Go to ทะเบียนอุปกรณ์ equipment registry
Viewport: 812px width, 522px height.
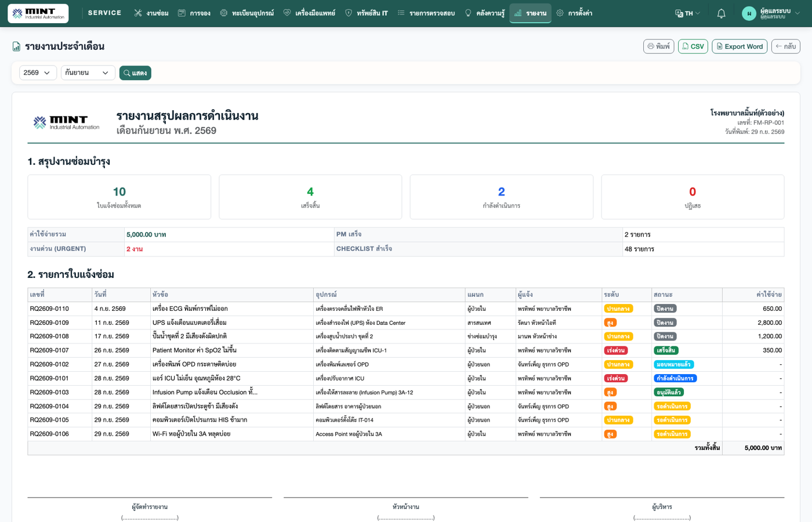246,13
